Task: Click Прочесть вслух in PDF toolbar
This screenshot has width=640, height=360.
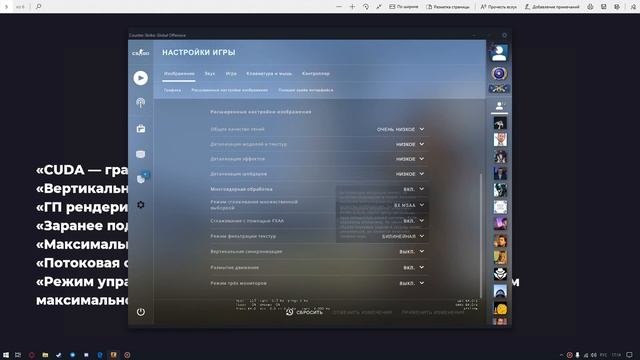Action: (x=498, y=7)
